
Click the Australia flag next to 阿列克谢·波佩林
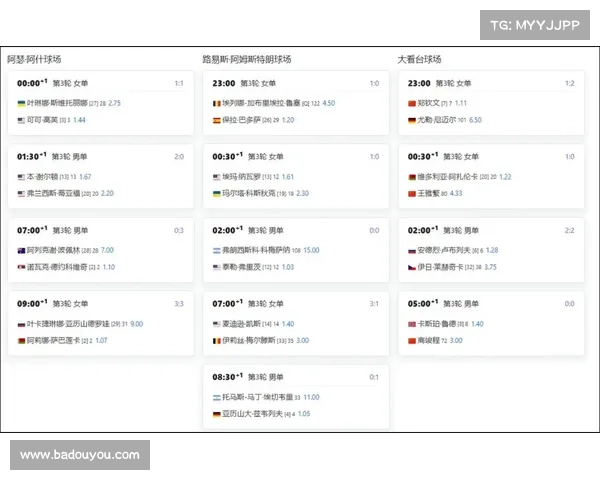[22, 250]
